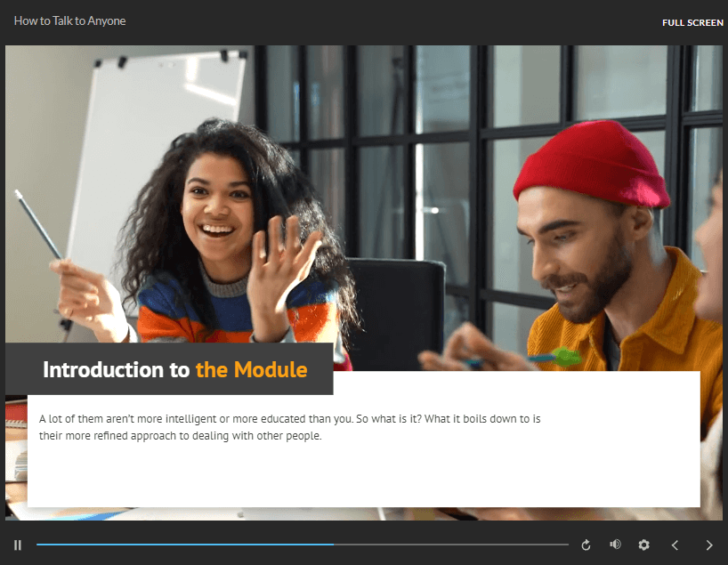Mute the audio with speaker icon

click(615, 545)
